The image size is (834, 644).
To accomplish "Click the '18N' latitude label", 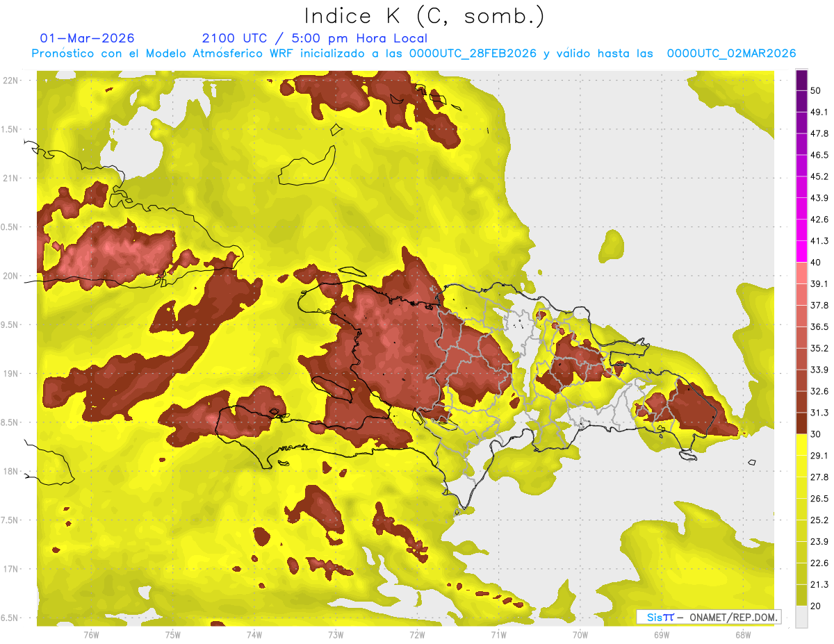I will point(10,472).
